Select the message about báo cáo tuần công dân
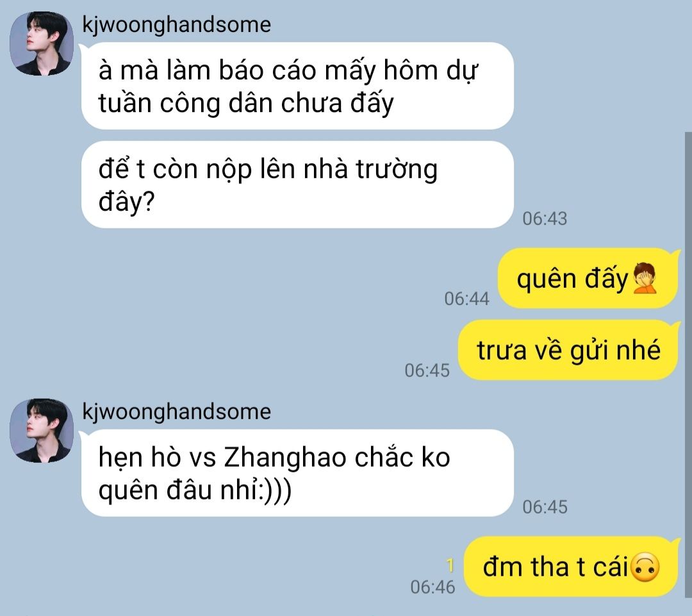This screenshot has height=616, width=692. point(297,86)
